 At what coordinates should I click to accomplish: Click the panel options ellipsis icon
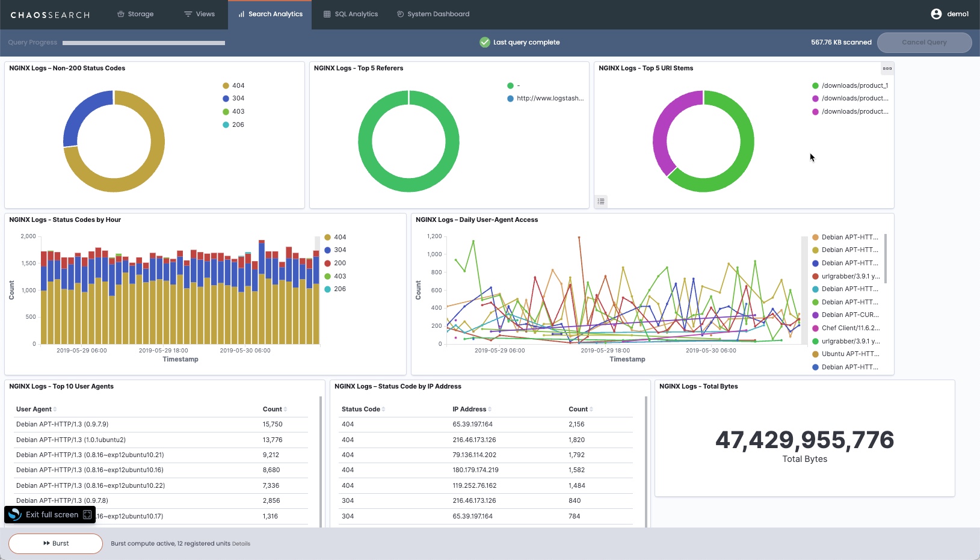tap(887, 69)
